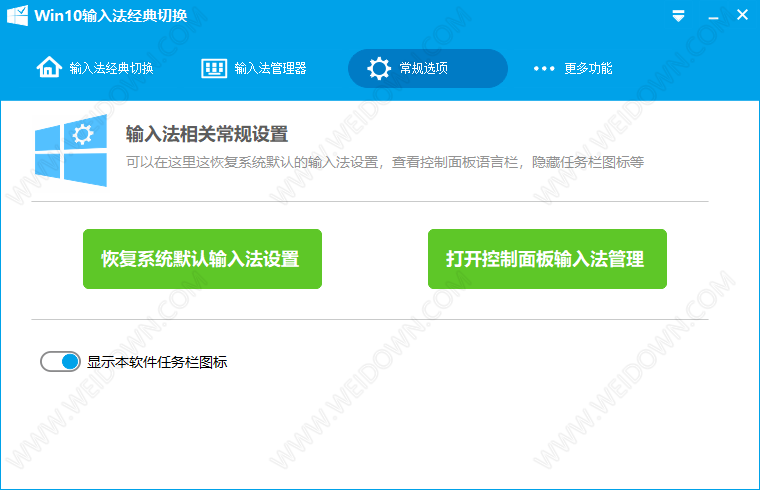Switch to the 输入法管理器 tab
The width and height of the screenshot is (760, 490).
click(254, 68)
